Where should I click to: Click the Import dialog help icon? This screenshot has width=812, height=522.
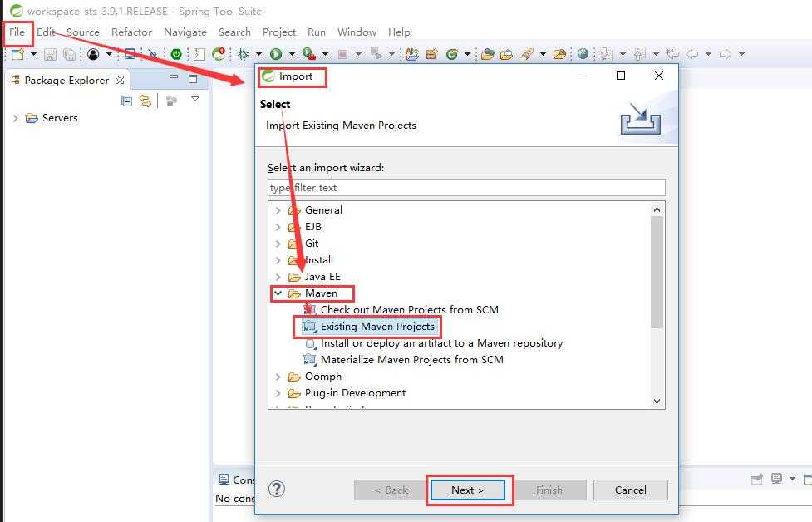tap(277, 489)
